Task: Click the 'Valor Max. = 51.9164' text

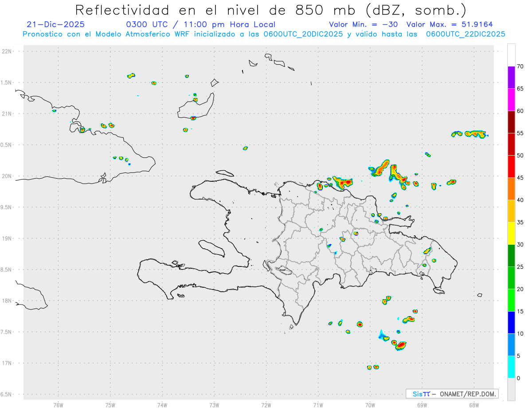Action: click(x=450, y=24)
